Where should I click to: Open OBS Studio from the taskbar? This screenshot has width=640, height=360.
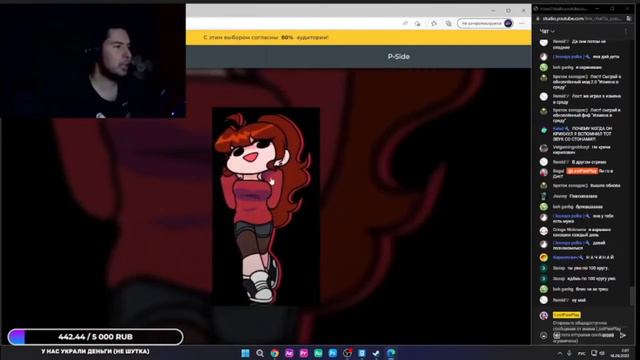(x=347, y=353)
